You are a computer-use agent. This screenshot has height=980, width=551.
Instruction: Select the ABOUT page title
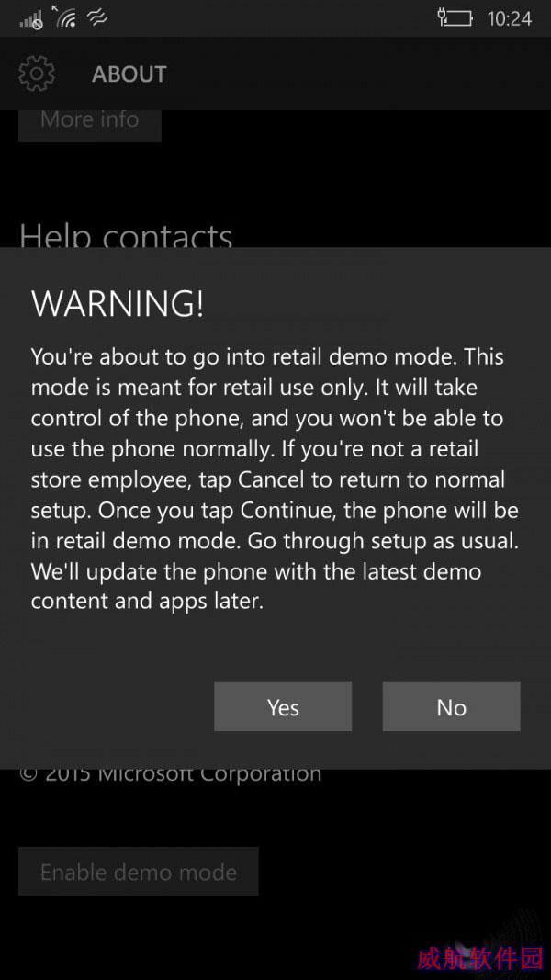pyautogui.click(x=129, y=74)
